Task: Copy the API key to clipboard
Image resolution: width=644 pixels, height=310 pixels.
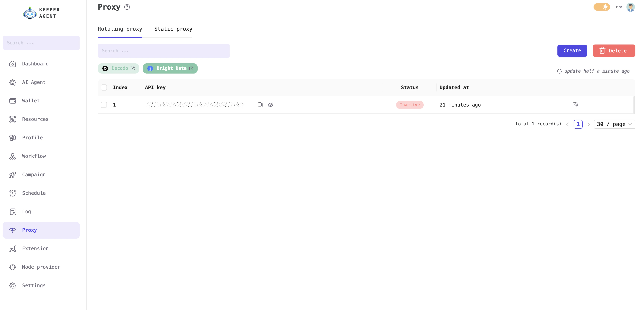Action: pyautogui.click(x=260, y=105)
